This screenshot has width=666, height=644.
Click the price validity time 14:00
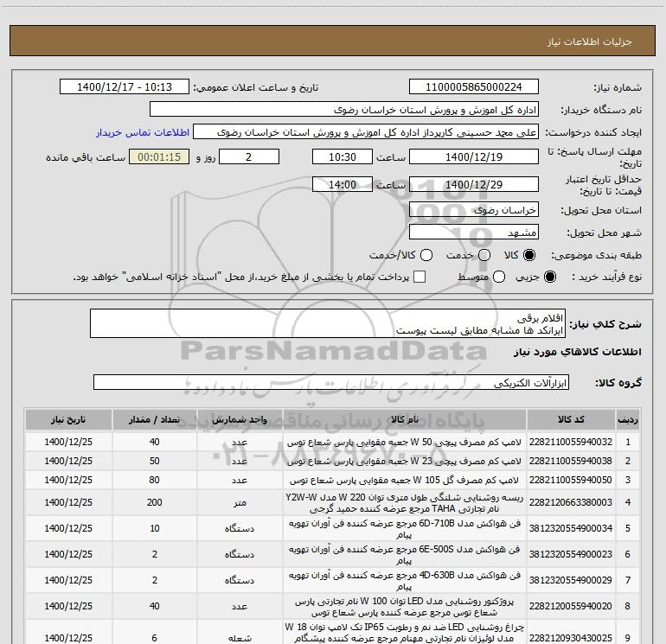point(343,184)
